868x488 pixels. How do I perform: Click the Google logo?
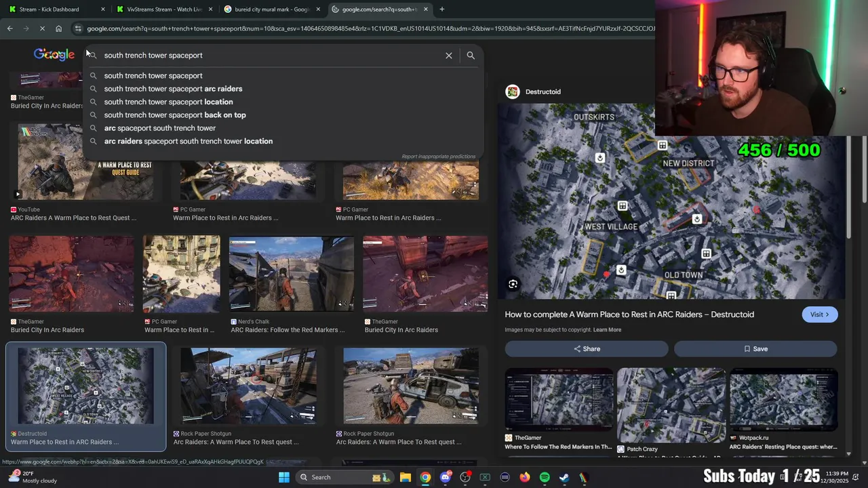54,54
